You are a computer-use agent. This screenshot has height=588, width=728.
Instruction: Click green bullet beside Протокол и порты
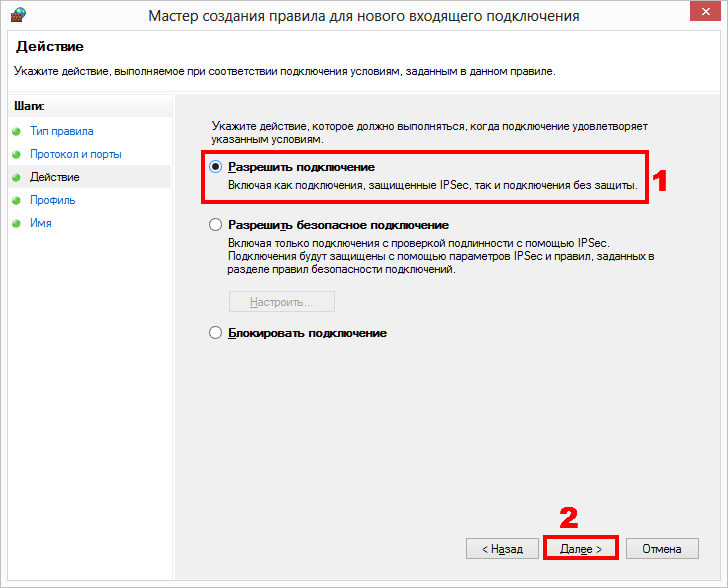click(x=16, y=154)
